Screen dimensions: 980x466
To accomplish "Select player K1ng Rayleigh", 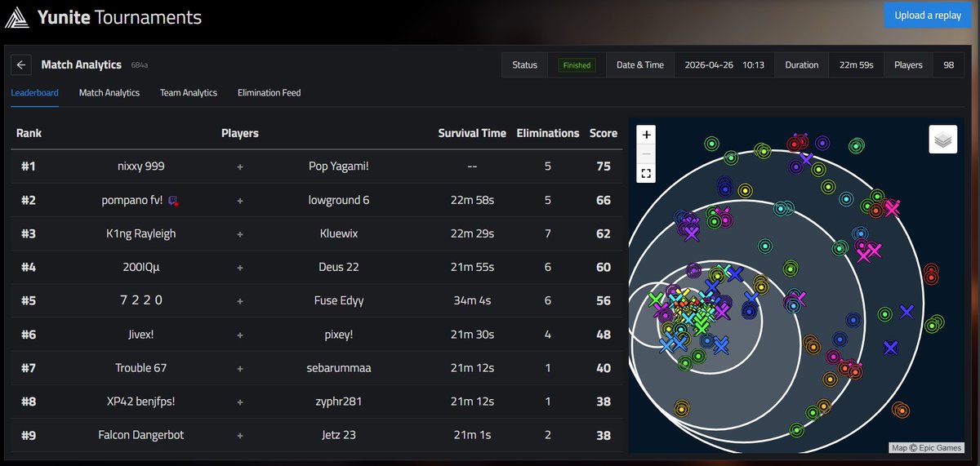I will tap(141, 234).
